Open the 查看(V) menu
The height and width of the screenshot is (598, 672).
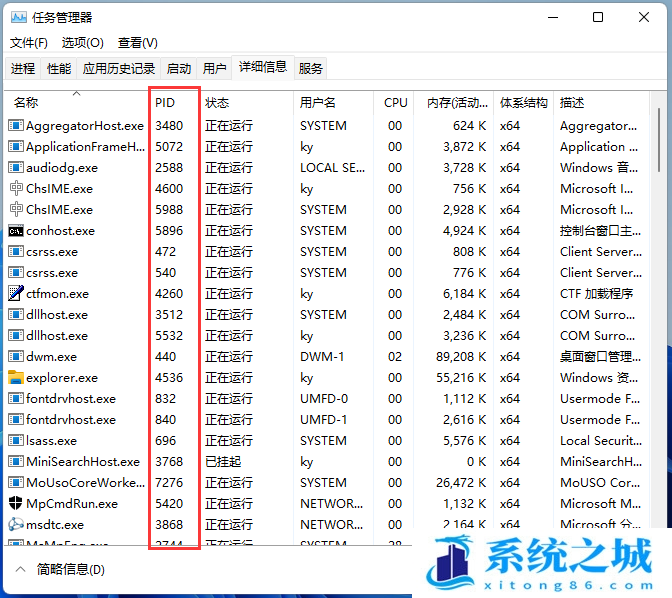138,43
